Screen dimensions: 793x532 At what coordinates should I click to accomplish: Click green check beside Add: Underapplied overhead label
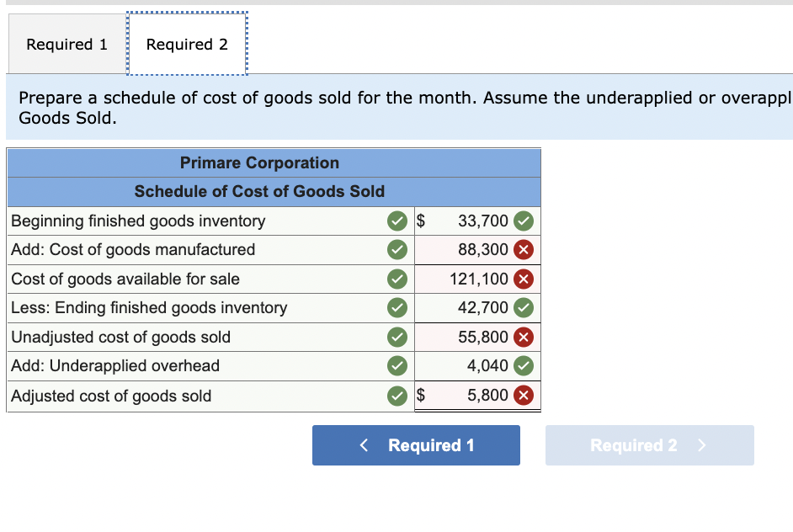point(397,366)
